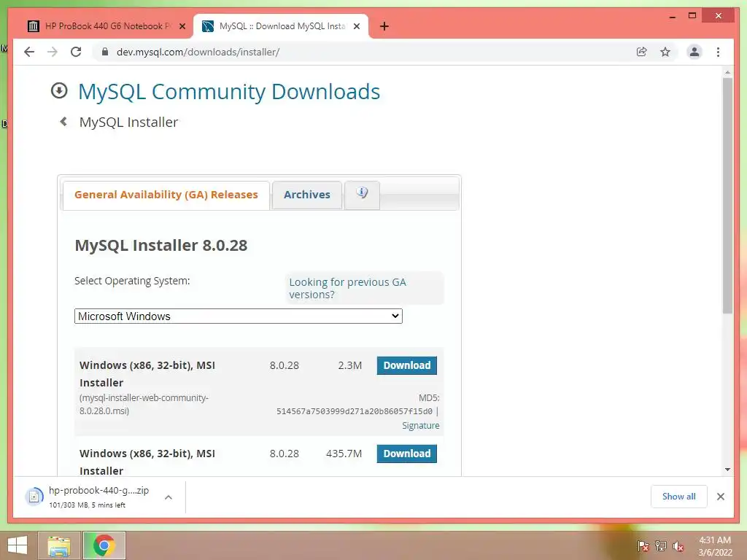Open Action Center flag in tray

[x=643, y=546]
